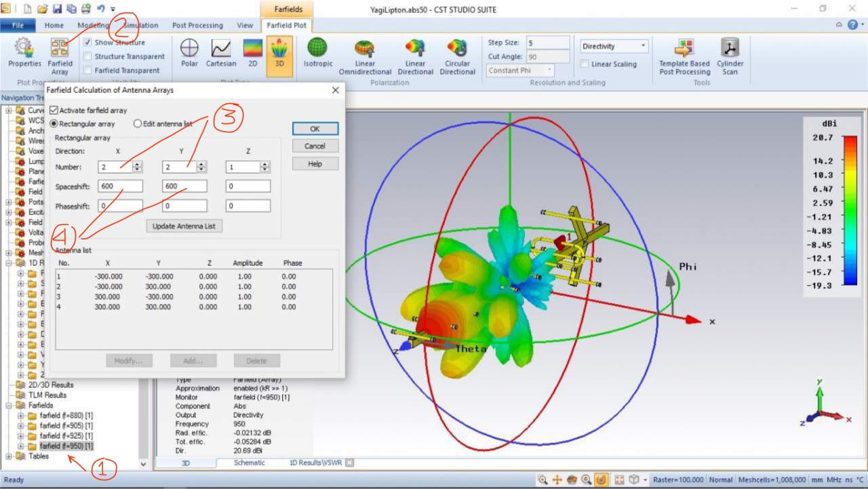868x489 pixels.
Task: Open farfield plot Properties
Action: (x=24, y=56)
